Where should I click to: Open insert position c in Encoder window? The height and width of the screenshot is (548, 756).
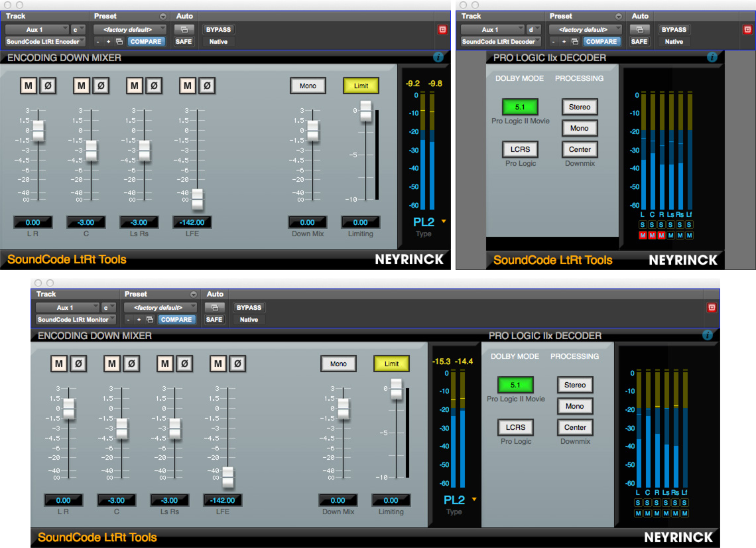tap(78, 29)
